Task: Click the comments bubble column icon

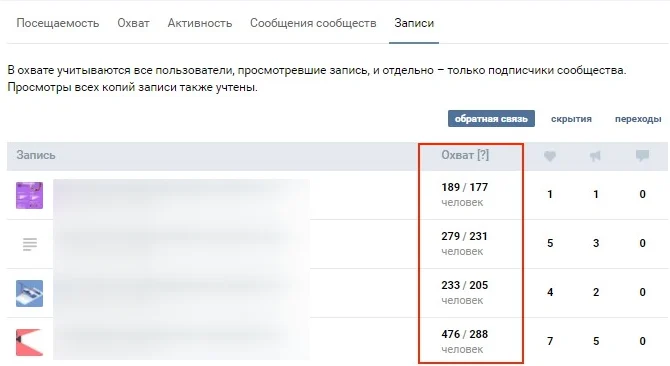Action: pyautogui.click(x=642, y=155)
